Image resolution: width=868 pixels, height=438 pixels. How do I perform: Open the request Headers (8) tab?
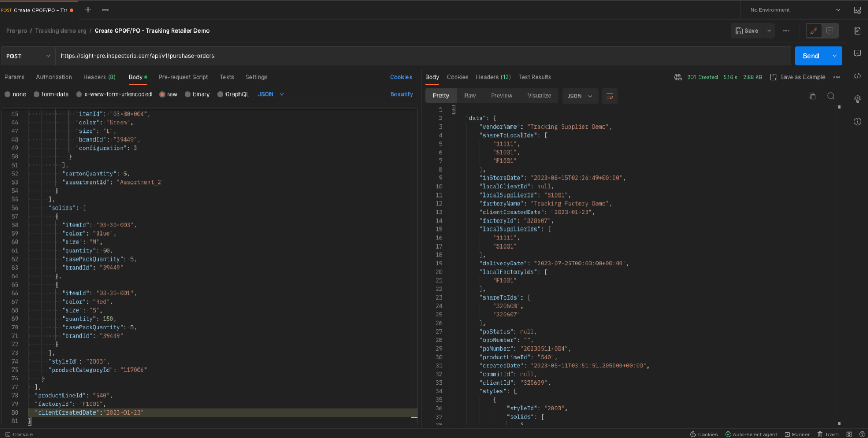99,77
